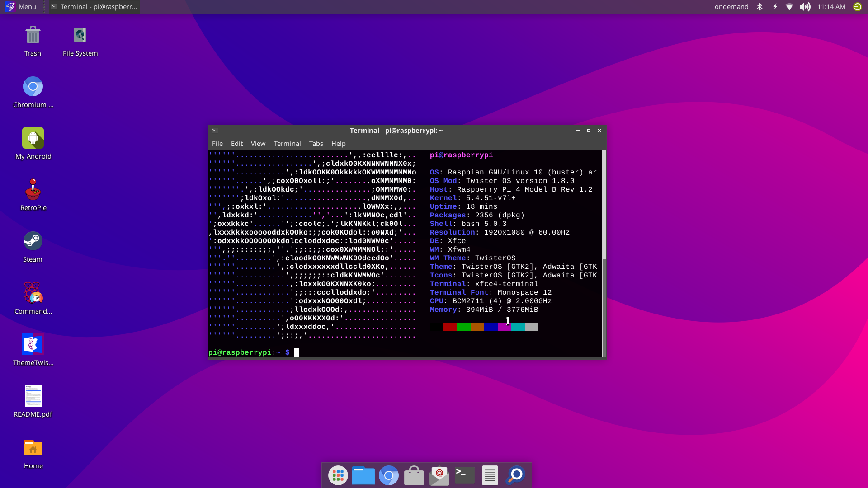Open the Terminal menu in the menu bar
This screenshot has height=488, width=868.
[x=287, y=144]
